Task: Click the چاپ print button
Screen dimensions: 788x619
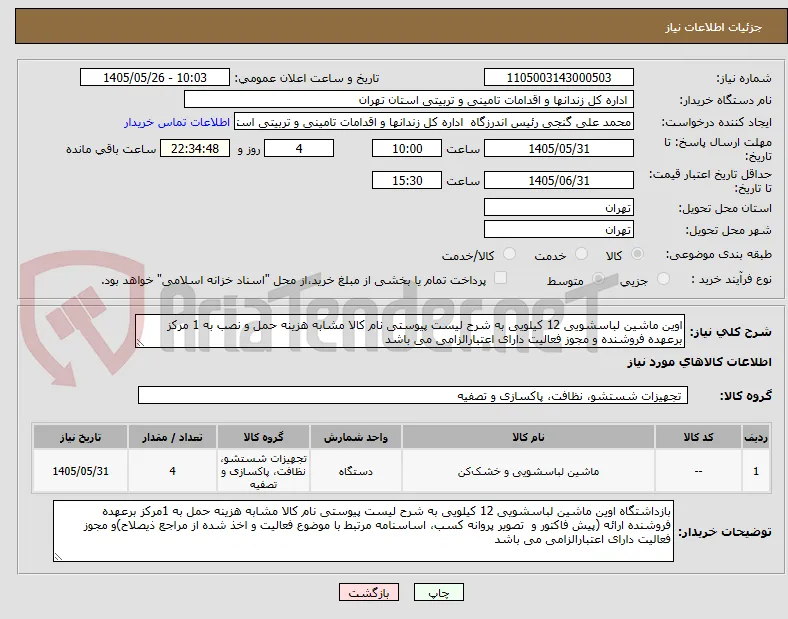Action: 439,592
